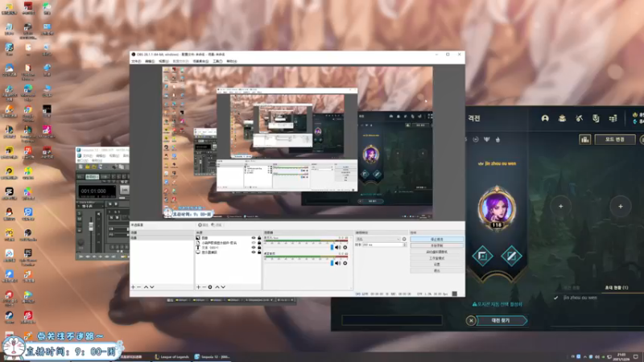Toggle the lock on the display capture source

point(259,253)
